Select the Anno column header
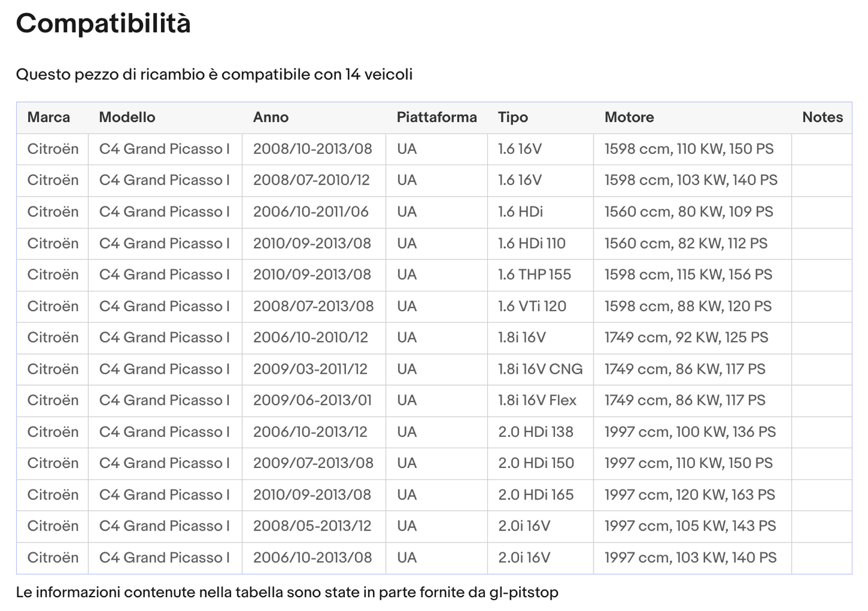 point(270,117)
